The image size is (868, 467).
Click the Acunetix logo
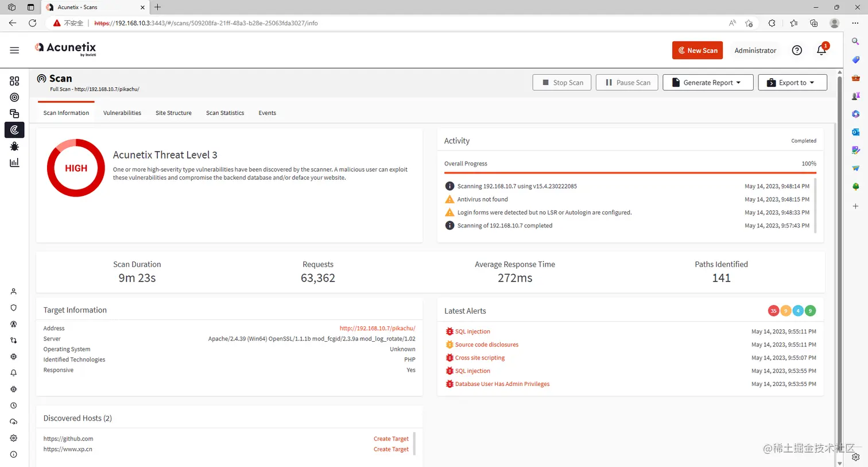coord(65,49)
